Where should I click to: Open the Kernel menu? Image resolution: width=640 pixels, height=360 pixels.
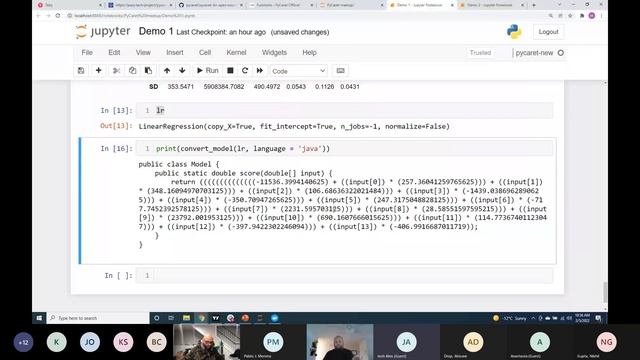(x=236, y=53)
